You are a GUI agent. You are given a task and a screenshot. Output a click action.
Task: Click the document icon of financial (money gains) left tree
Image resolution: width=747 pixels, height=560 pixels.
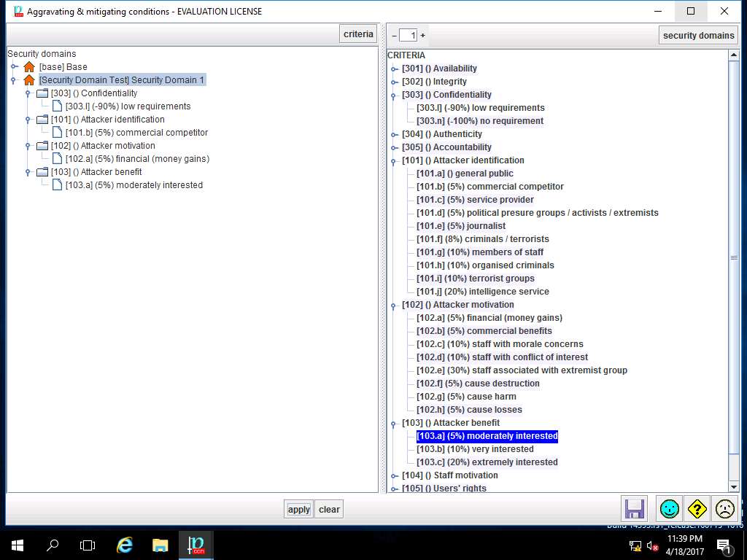coord(57,158)
